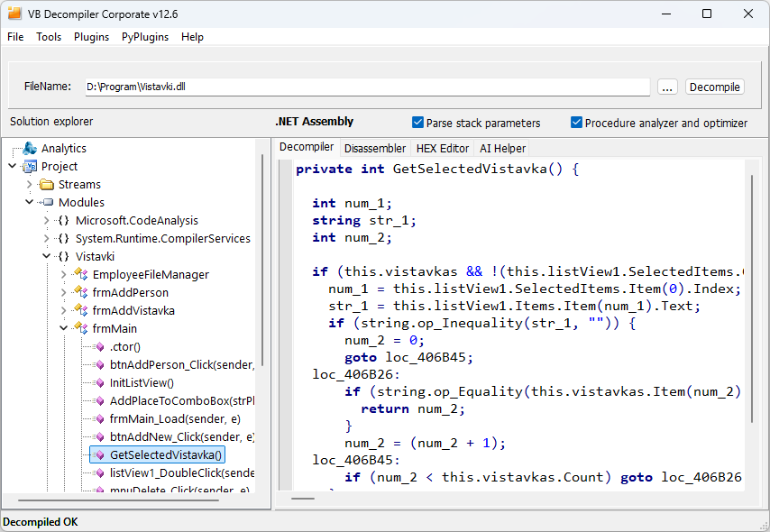Switch to the Disassembler tab
770x532 pixels.
(375, 148)
